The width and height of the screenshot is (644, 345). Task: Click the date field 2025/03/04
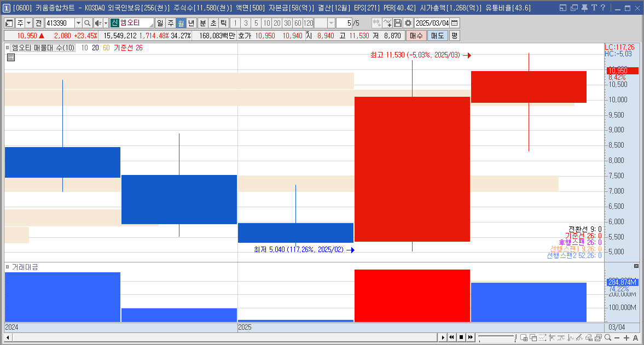click(x=432, y=23)
